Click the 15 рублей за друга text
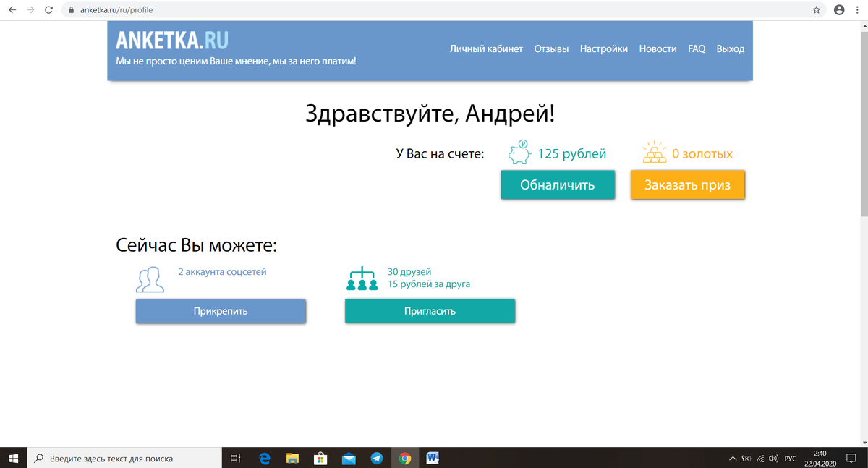868x468 pixels. [429, 284]
